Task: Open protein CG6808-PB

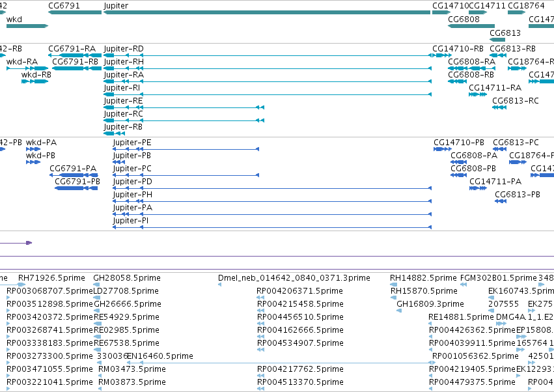Action: click(x=458, y=175)
